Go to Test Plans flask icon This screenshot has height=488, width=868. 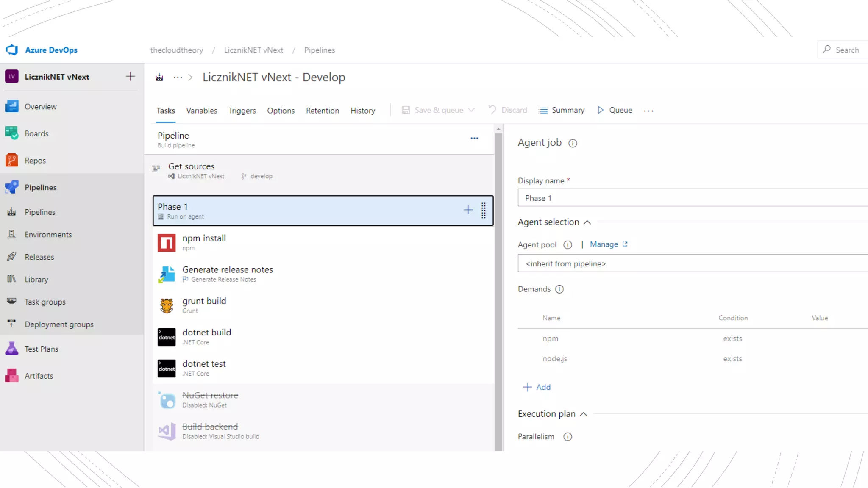(12, 349)
